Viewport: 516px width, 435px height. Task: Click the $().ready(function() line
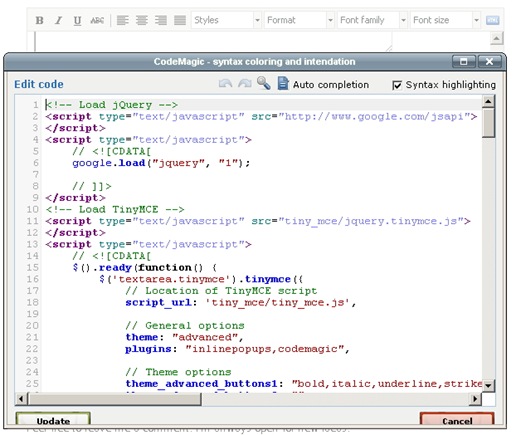tap(145, 267)
